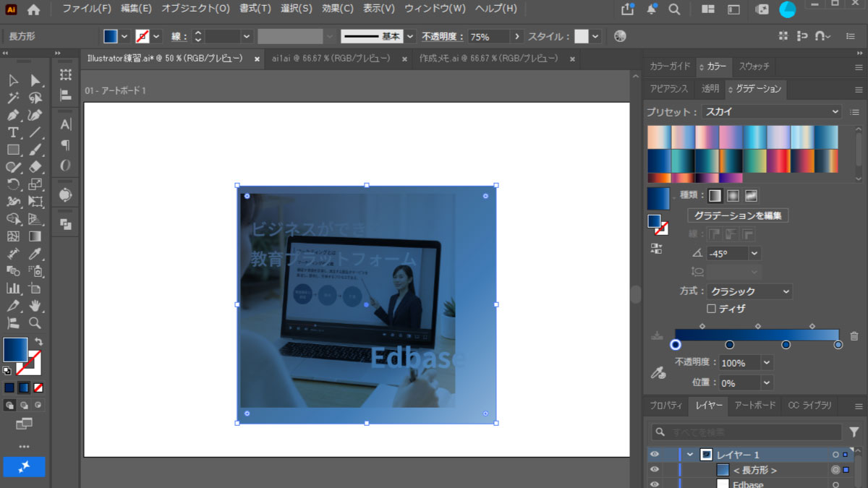Screen dimensions: 868x488
Task: Select the Zoom tool
Action: [35, 323]
